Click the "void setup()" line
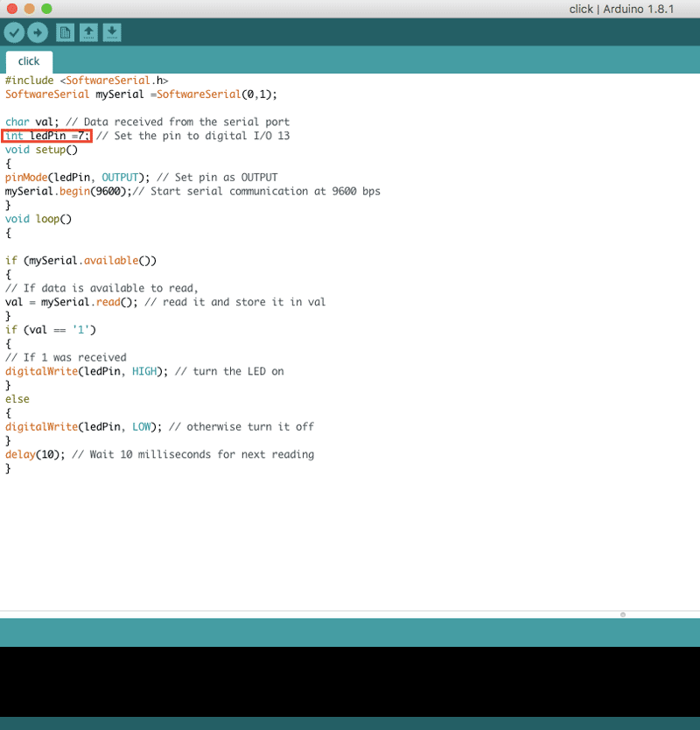 pyautogui.click(x=41, y=150)
